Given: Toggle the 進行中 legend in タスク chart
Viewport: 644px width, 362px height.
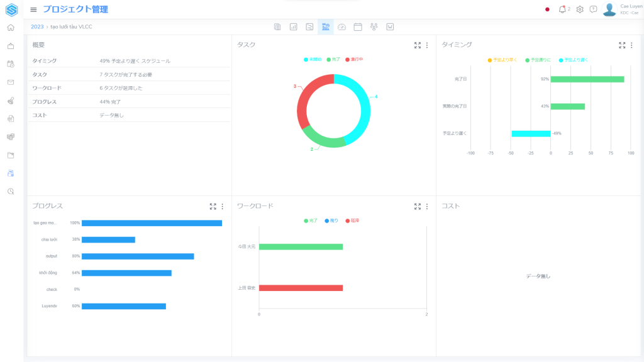Looking at the screenshot, I should point(354,59).
